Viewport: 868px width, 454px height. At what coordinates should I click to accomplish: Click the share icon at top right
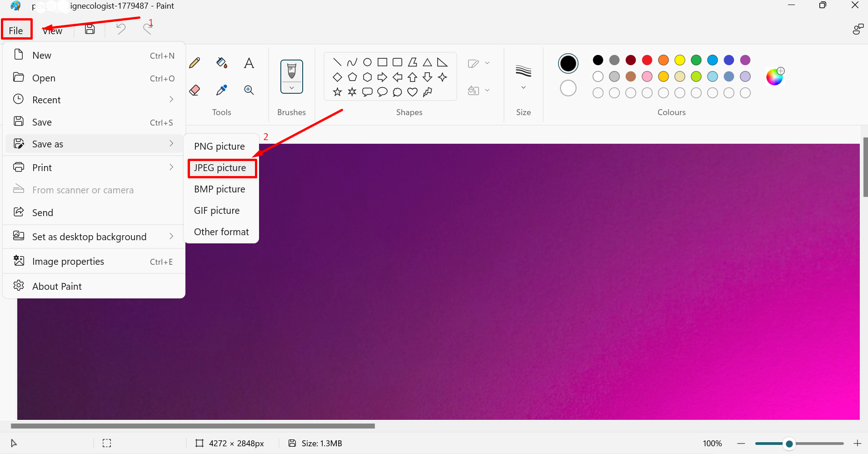[x=858, y=30]
